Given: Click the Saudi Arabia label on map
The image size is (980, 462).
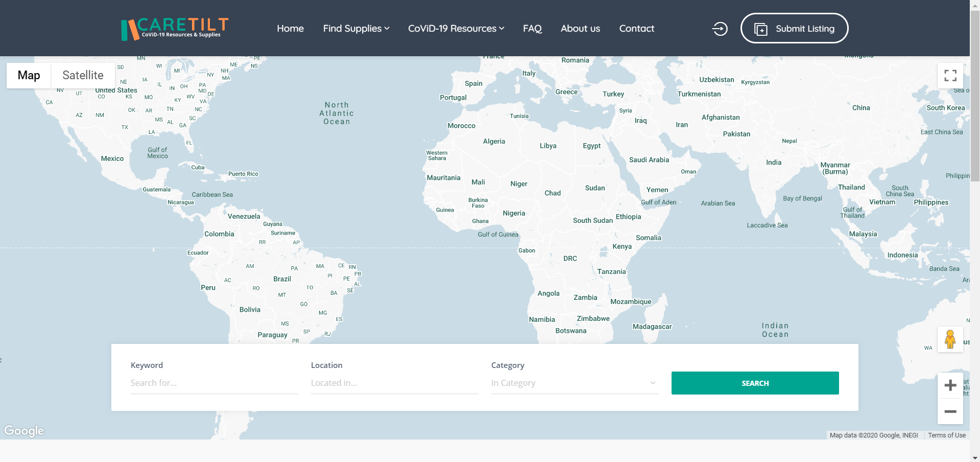Looking at the screenshot, I should [649, 160].
